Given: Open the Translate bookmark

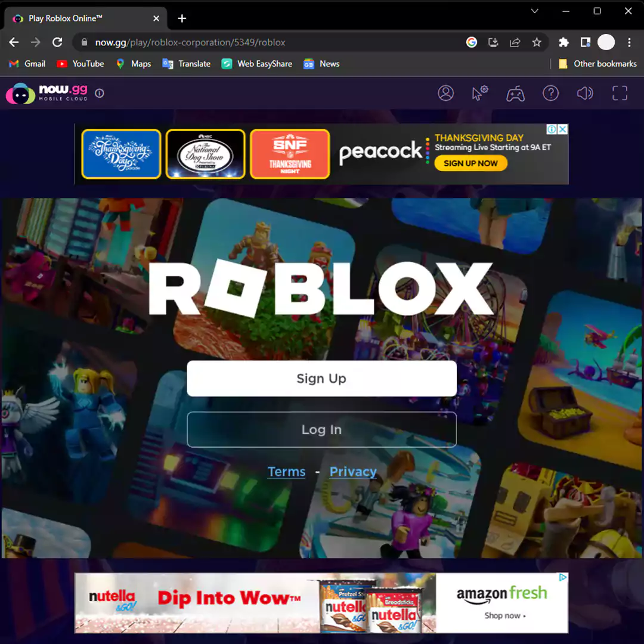Looking at the screenshot, I should 187,64.
